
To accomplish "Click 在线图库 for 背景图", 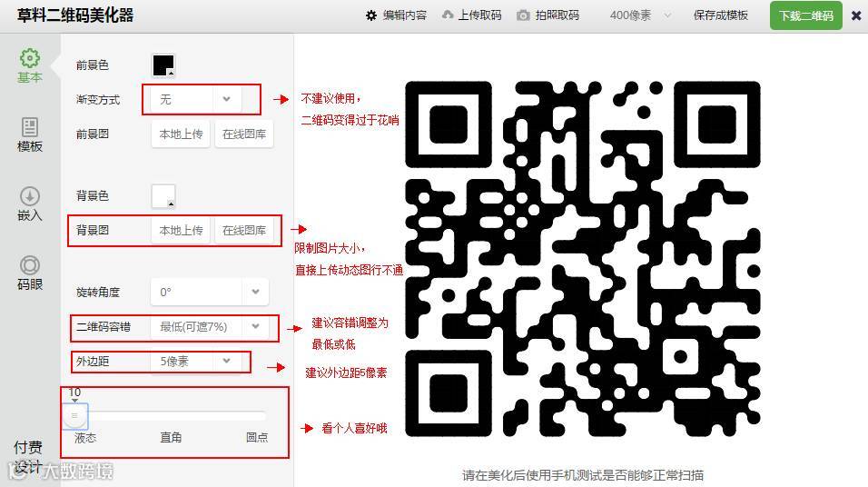I will click(244, 231).
